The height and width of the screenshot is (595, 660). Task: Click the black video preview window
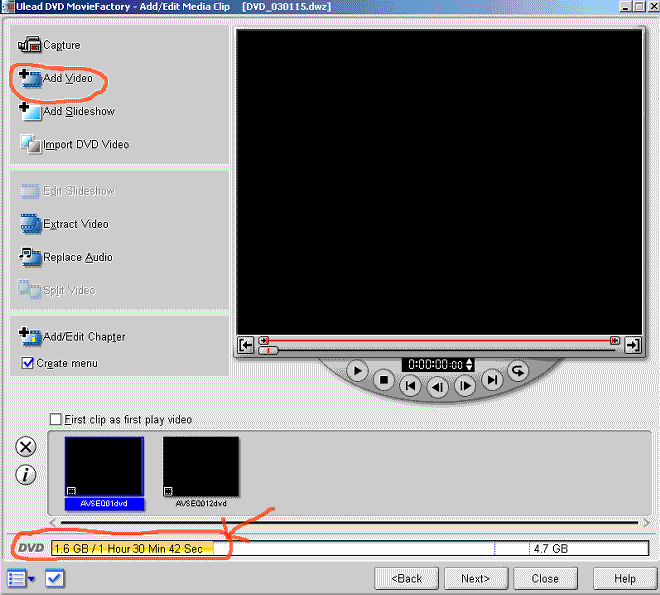click(439, 182)
